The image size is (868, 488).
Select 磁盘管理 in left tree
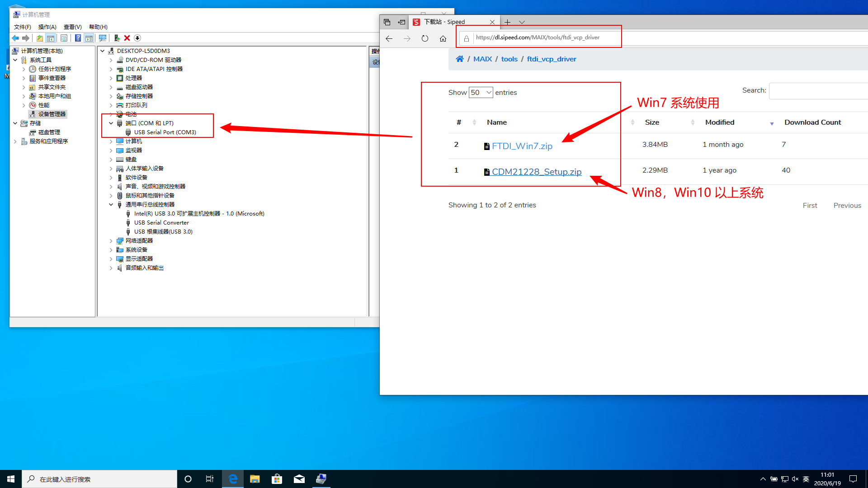pyautogui.click(x=49, y=132)
